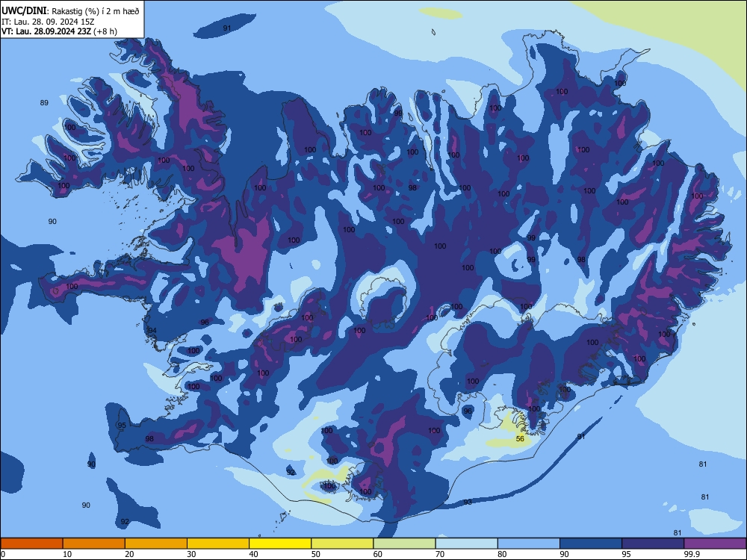Select the IT: Lau. 28. 09. 2024 15Z line
747x560 pixels.
point(48,22)
